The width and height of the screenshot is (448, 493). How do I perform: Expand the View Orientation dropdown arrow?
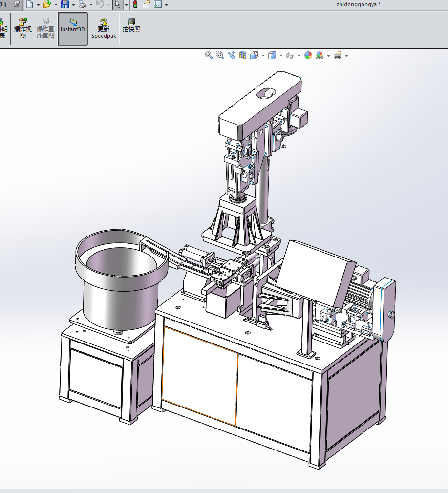point(263,56)
